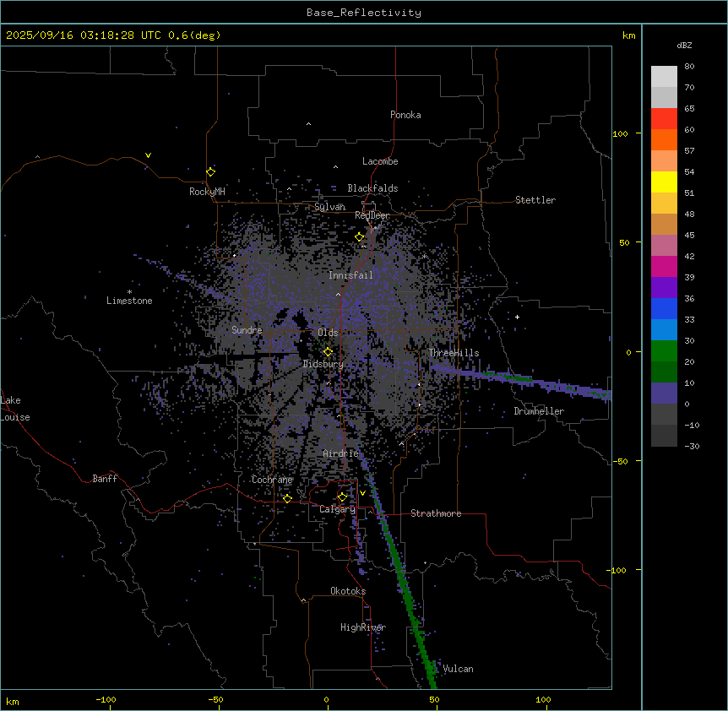Image resolution: width=728 pixels, height=711 pixels.
Task: Click the 50 tick on bottom axis
Action: click(x=434, y=699)
